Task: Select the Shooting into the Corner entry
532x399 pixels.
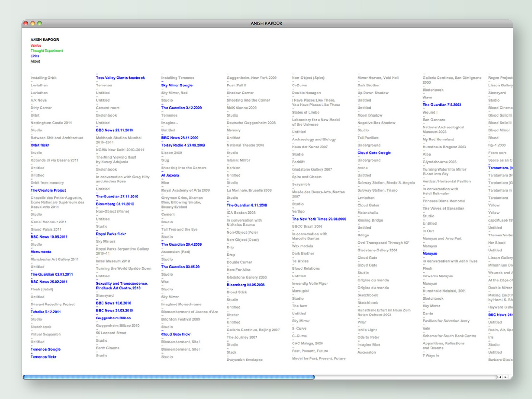Action: pyautogui.click(x=248, y=100)
